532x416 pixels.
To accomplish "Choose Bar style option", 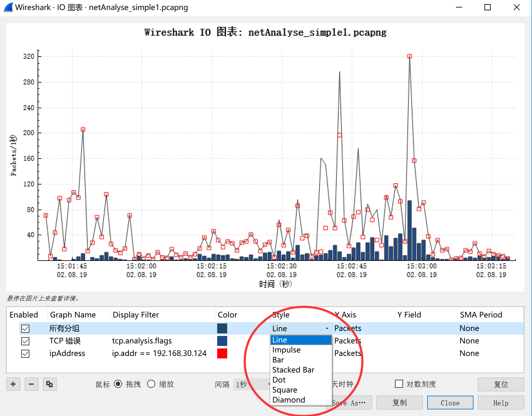I will pos(301,360).
